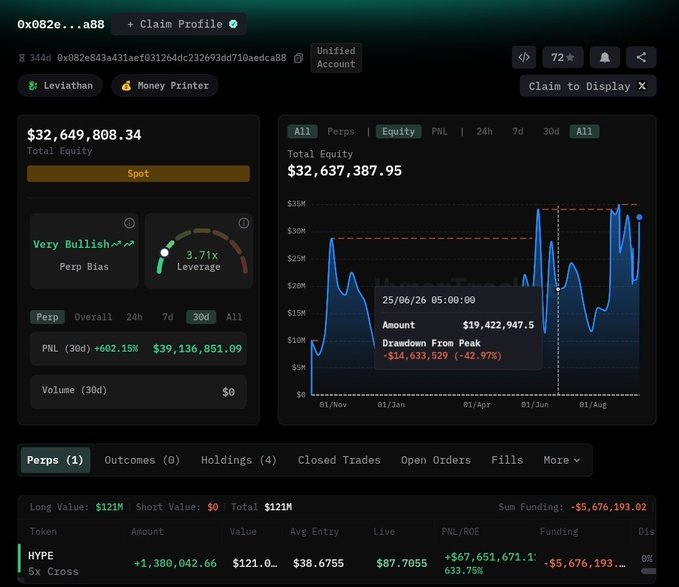Open Perp Bias info icon
The width and height of the screenshot is (679, 587).
pyautogui.click(x=129, y=223)
